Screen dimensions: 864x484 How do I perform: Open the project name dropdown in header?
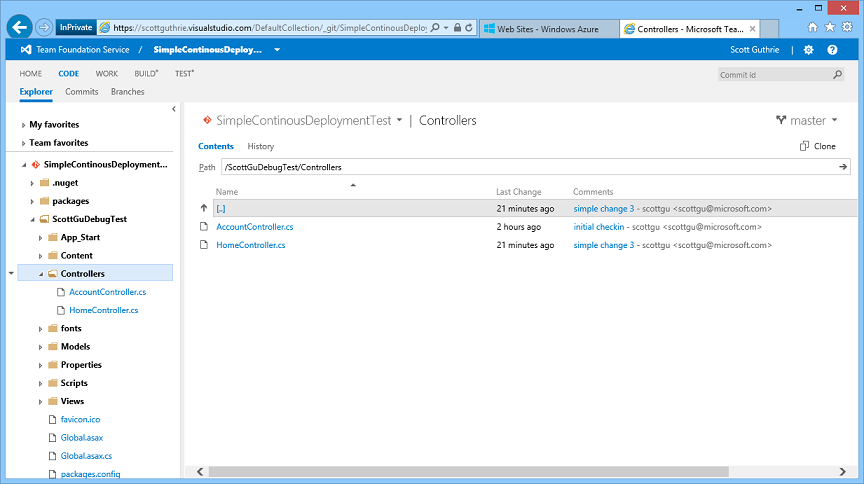[x=277, y=50]
